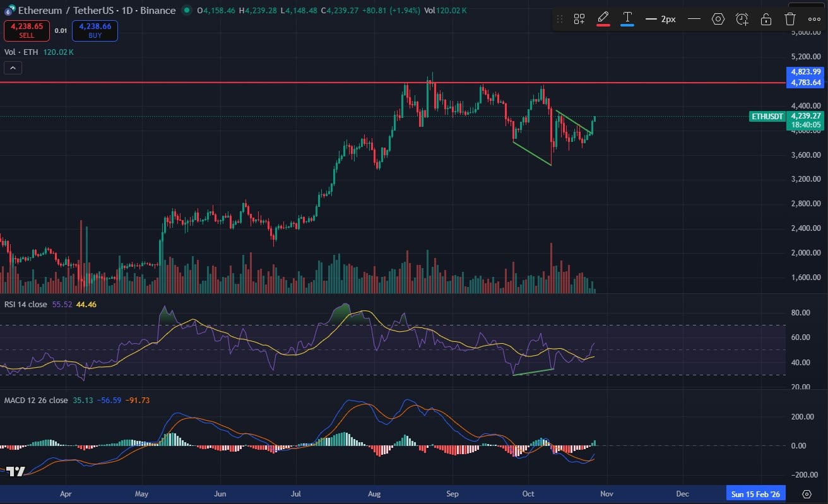Open the drawing templates icon in toolbar

pos(579,19)
